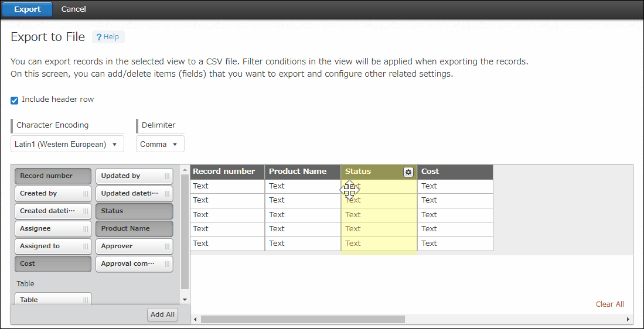Click Cancel in the top bar
644x329 pixels.
[x=73, y=9]
